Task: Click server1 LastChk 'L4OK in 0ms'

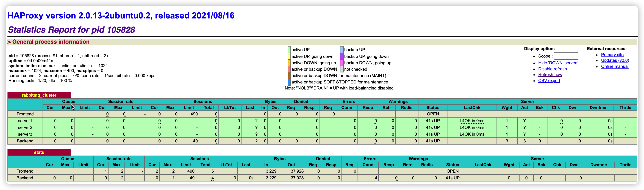Action: (x=472, y=121)
